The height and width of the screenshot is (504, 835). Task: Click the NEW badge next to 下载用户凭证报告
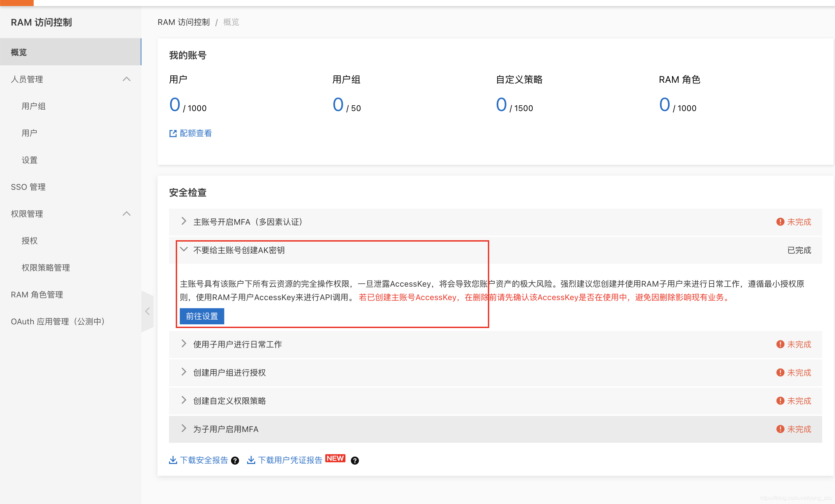tap(335, 458)
